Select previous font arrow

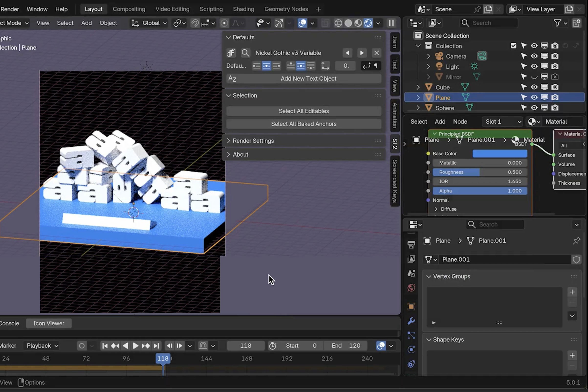[347, 53]
